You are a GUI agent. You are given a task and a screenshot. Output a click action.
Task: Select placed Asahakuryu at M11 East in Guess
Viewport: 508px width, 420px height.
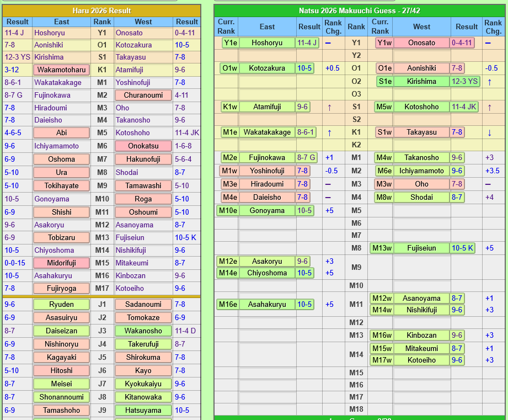pos(265,304)
